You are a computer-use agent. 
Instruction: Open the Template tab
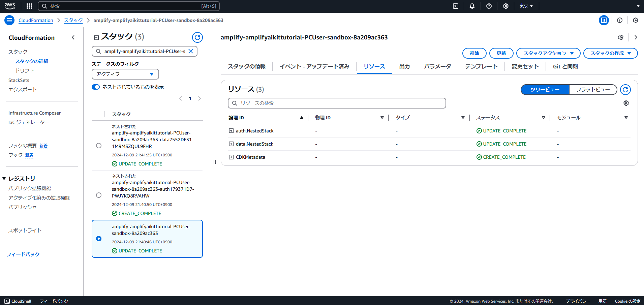(x=481, y=66)
